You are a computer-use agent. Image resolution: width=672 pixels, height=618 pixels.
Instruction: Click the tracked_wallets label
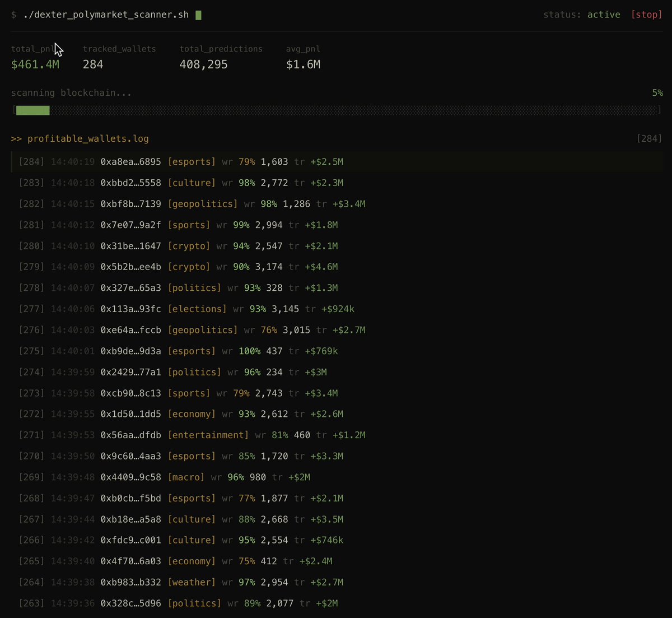(119, 49)
